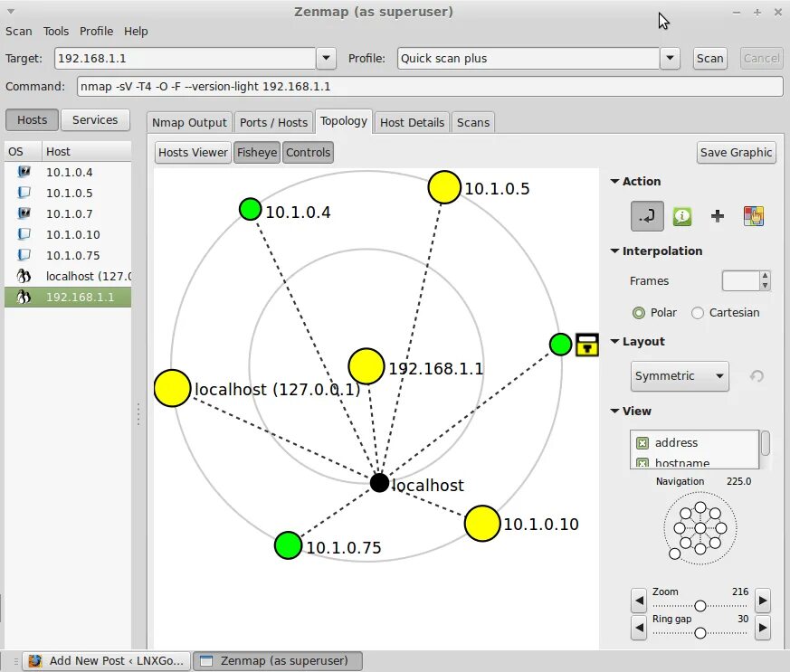
Task: Click the yellow 192.168.1.1 node
Action: click(x=366, y=366)
